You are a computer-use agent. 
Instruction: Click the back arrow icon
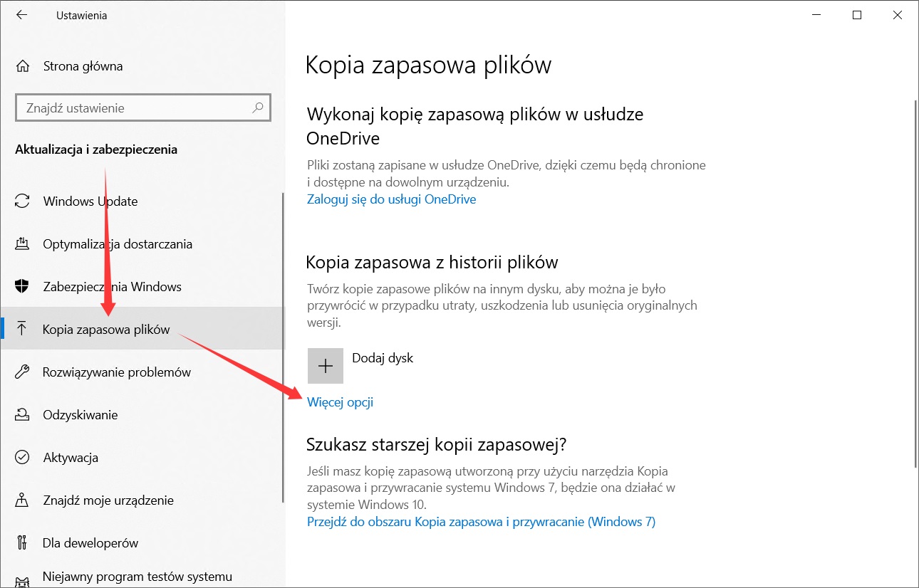click(x=21, y=15)
